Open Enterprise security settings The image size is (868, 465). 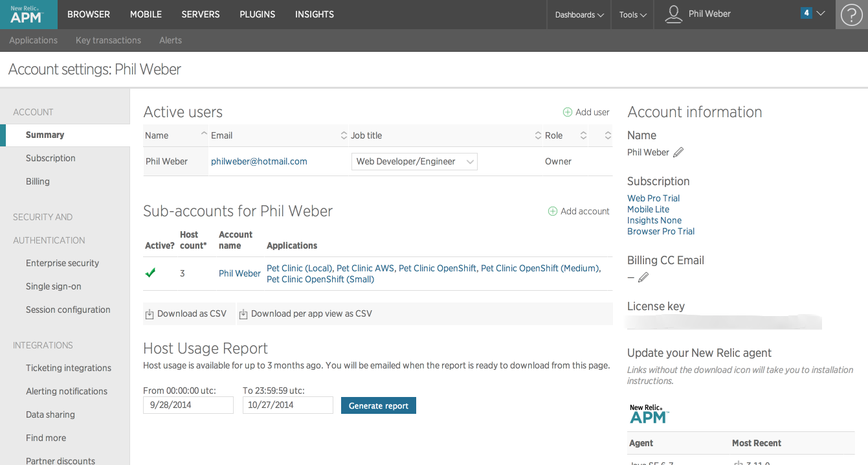coord(62,263)
